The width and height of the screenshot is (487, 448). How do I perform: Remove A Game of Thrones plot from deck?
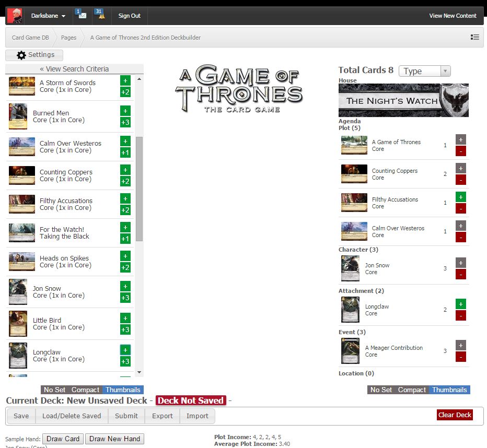[460, 151]
